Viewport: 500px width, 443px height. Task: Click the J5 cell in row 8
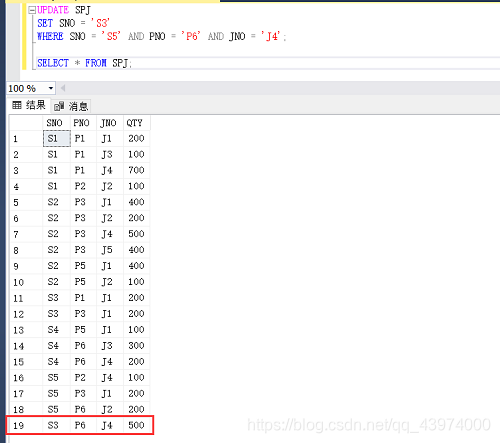click(x=110, y=250)
